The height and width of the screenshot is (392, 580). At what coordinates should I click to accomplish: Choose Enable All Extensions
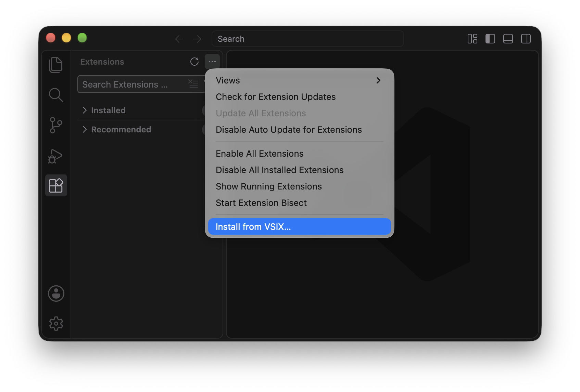(299, 154)
